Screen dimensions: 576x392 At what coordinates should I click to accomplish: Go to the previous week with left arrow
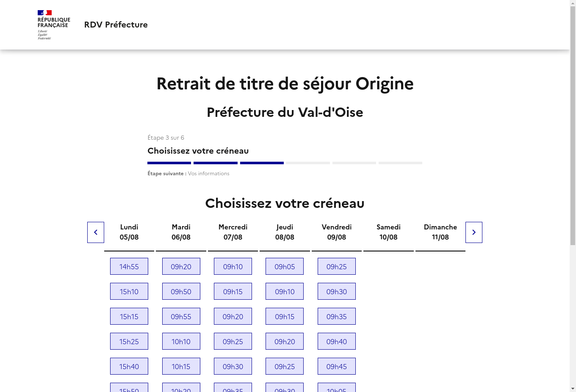96,232
